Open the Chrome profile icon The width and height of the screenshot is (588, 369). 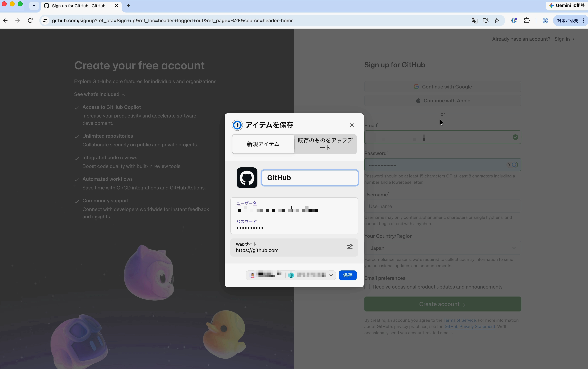(x=545, y=21)
